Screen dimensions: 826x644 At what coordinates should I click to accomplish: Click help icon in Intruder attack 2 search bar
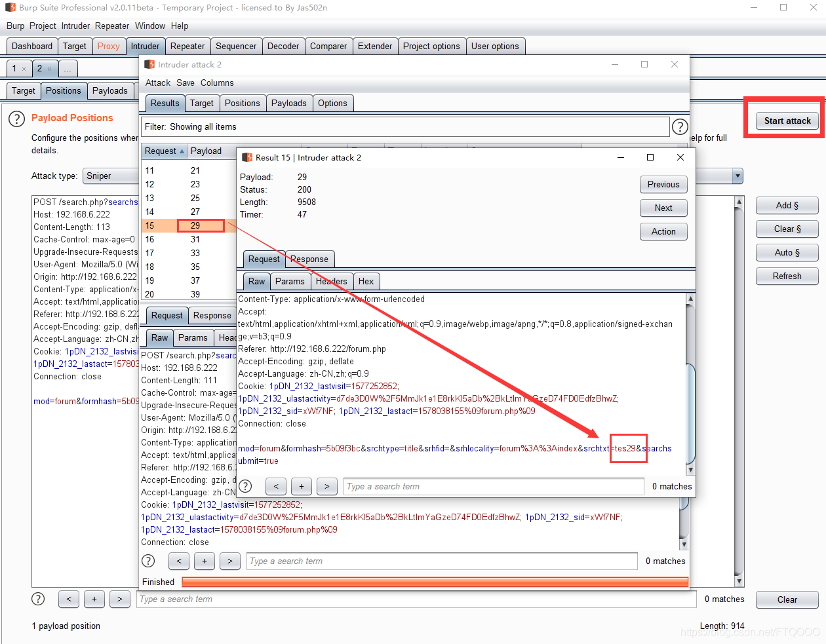[x=149, y=561]
